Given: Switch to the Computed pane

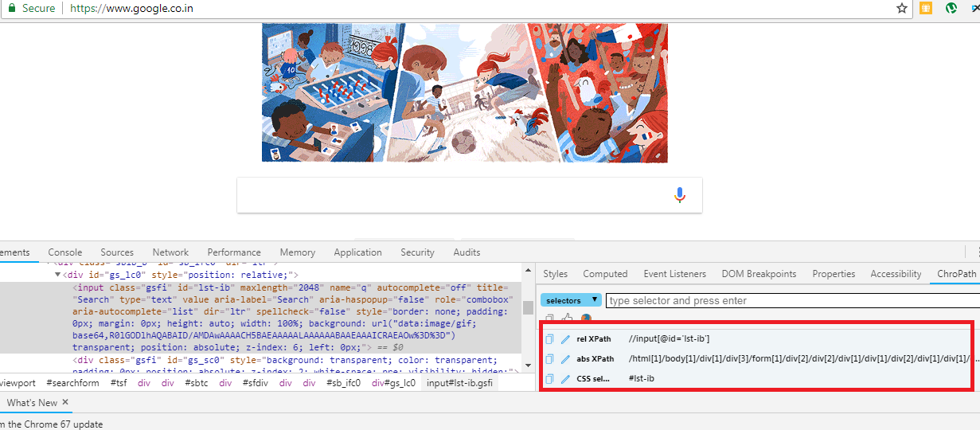Looking at the screenshot, I should click(605, 274).
